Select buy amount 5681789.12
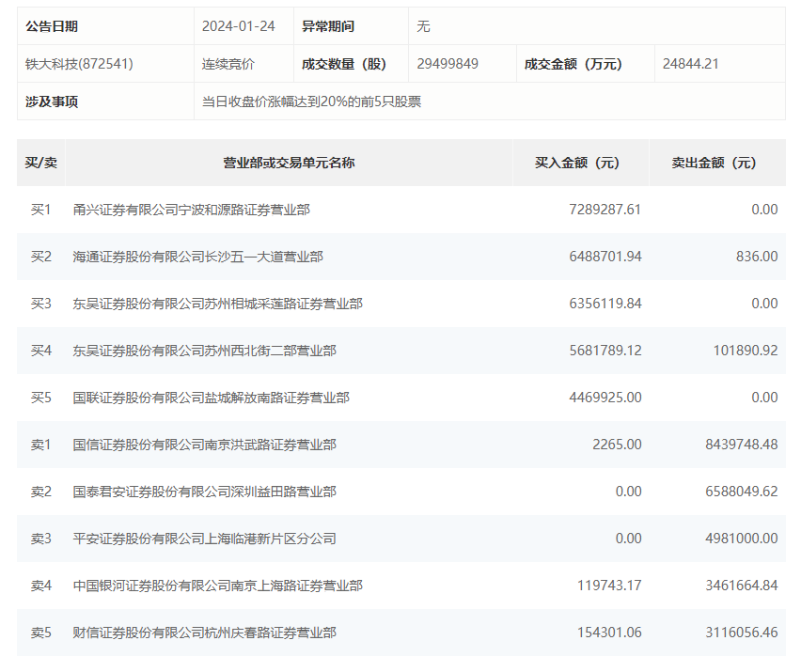801x672 pixels. [605, 351]
